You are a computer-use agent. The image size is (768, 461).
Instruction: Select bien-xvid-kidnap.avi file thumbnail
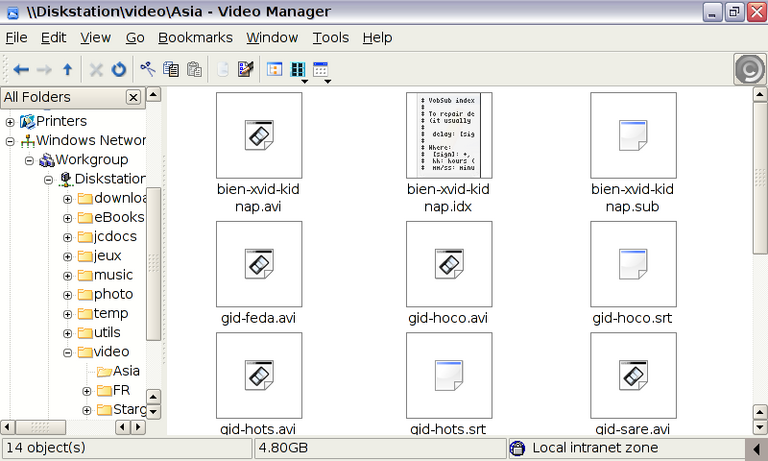click(259, 136)
